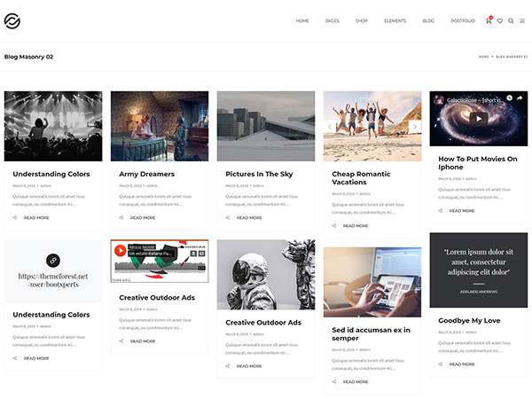Open the Army Dreamers post title
This screenshot has height=399, width=532.
[x=146, y=174]
